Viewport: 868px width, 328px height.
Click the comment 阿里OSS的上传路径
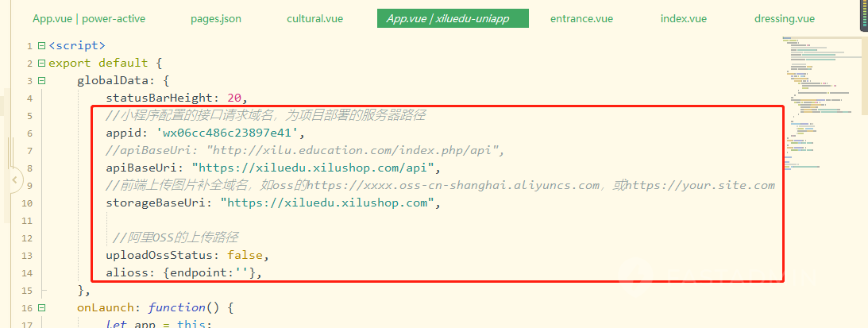175,237
